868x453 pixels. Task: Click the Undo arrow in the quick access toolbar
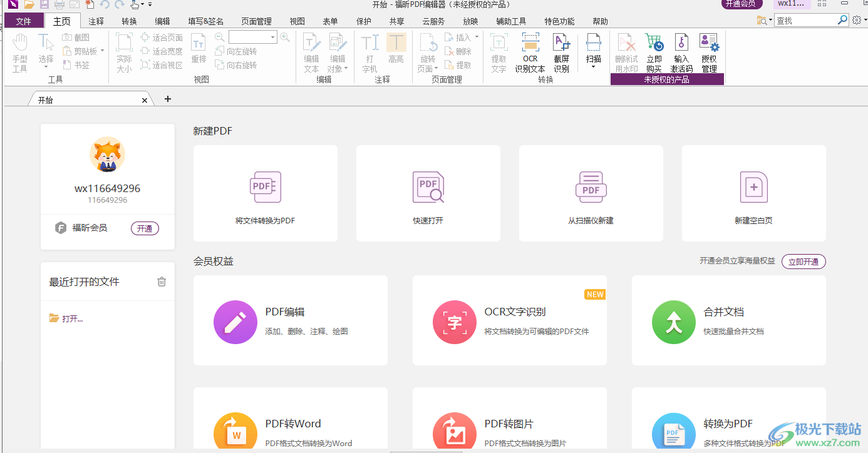[105, 4]
